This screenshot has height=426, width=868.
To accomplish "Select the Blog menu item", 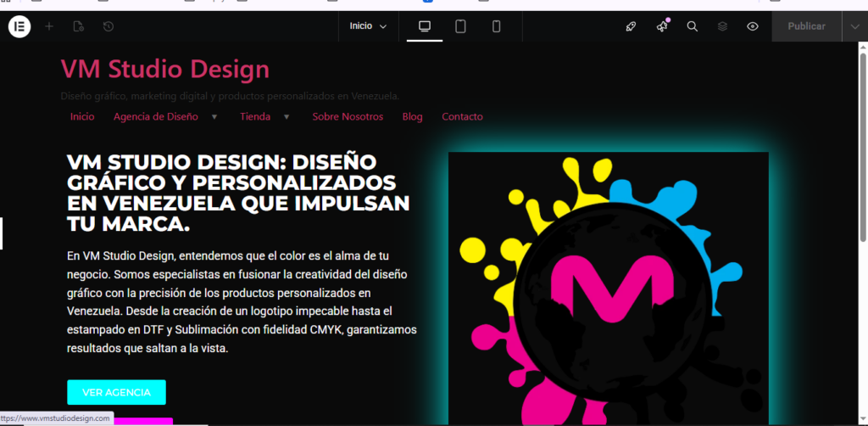I will 413,117.
